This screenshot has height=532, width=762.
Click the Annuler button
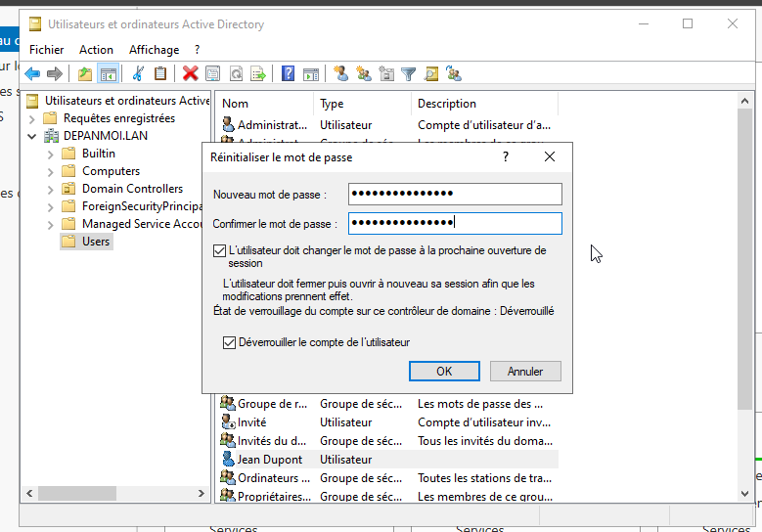point(525,372)
